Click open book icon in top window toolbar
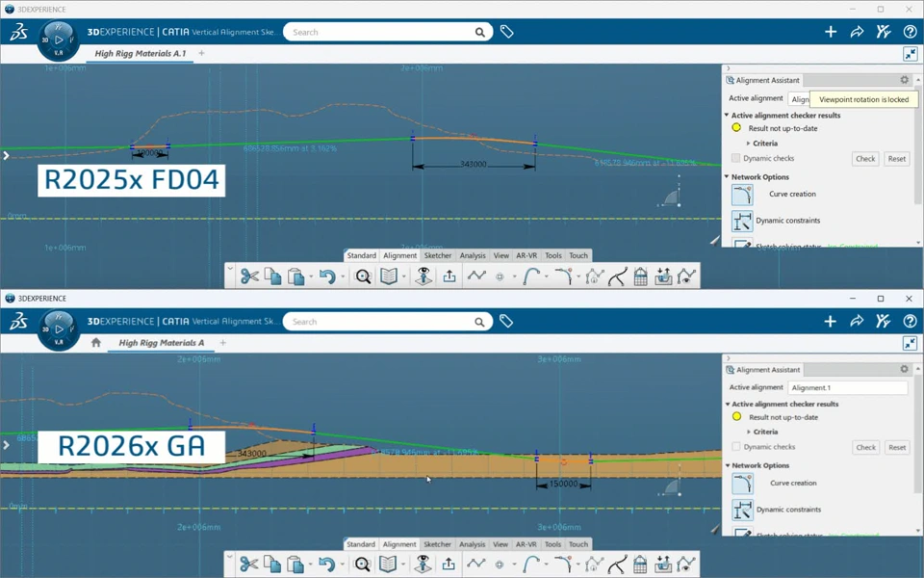 point(389,276)
